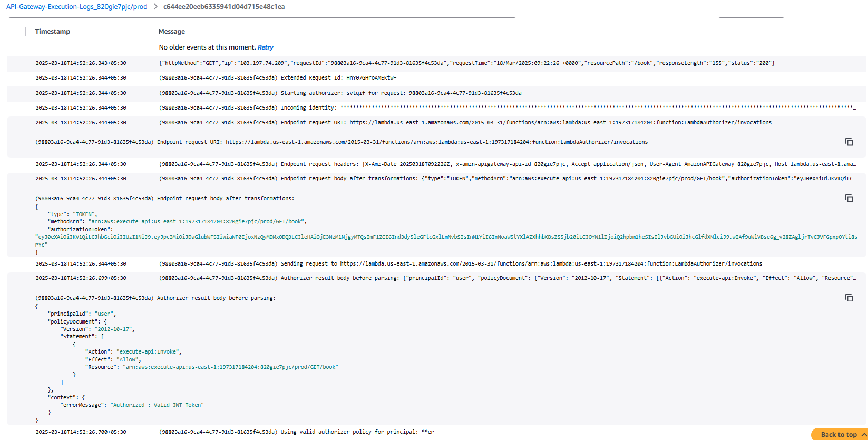Copy the Endpoint request body expanded message
868x440 pixels.
pyautogui.click(x=849, y=198)
